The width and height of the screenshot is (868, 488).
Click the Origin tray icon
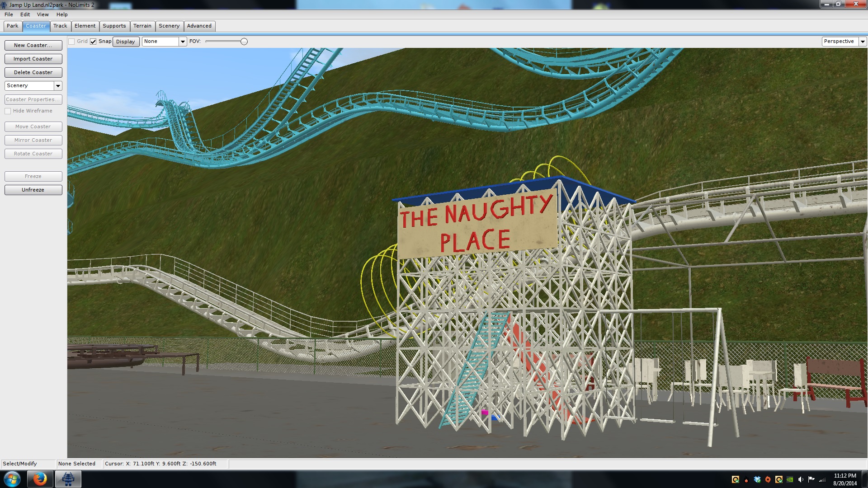768,479
